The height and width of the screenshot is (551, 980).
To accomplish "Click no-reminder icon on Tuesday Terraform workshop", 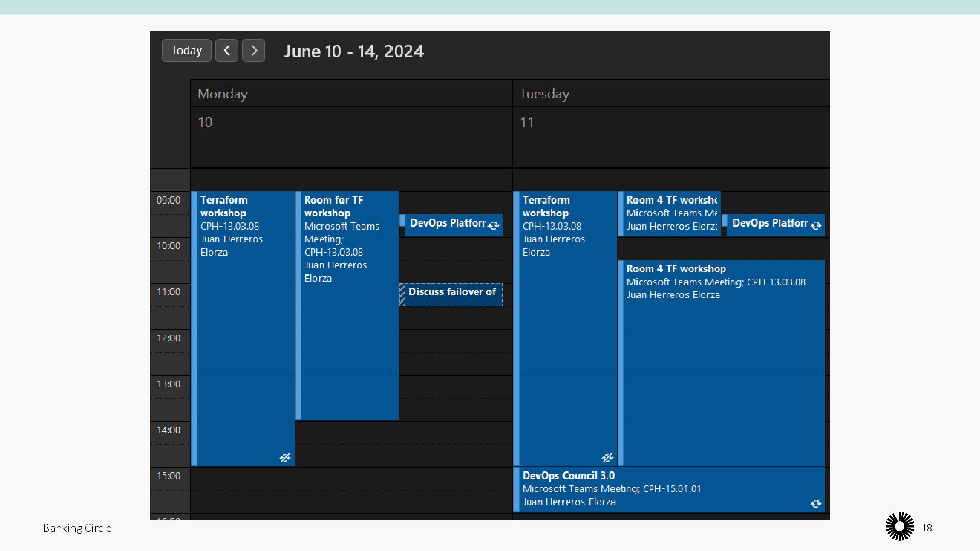I will [607, 458].
